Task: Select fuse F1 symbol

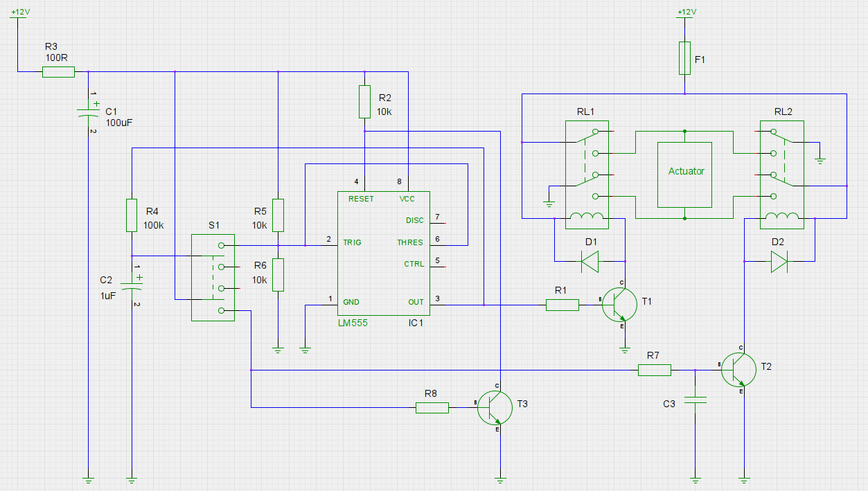Action: [x=684, y=57]
